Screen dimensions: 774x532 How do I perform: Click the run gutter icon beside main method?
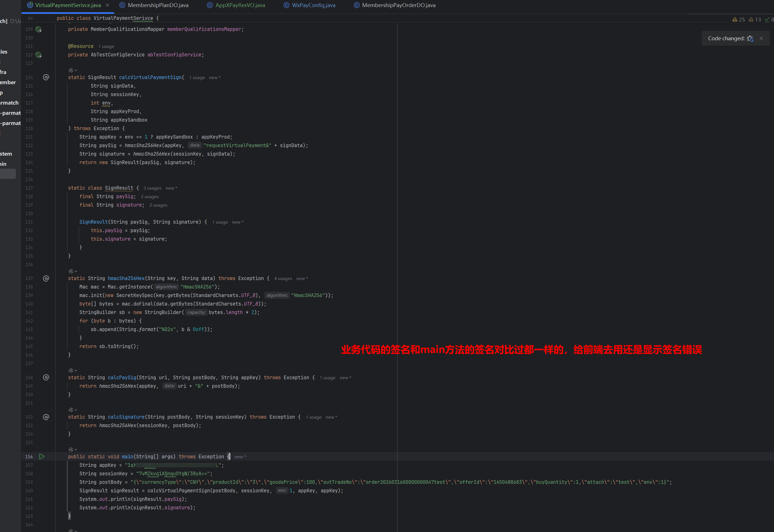(x=42, y=457)
